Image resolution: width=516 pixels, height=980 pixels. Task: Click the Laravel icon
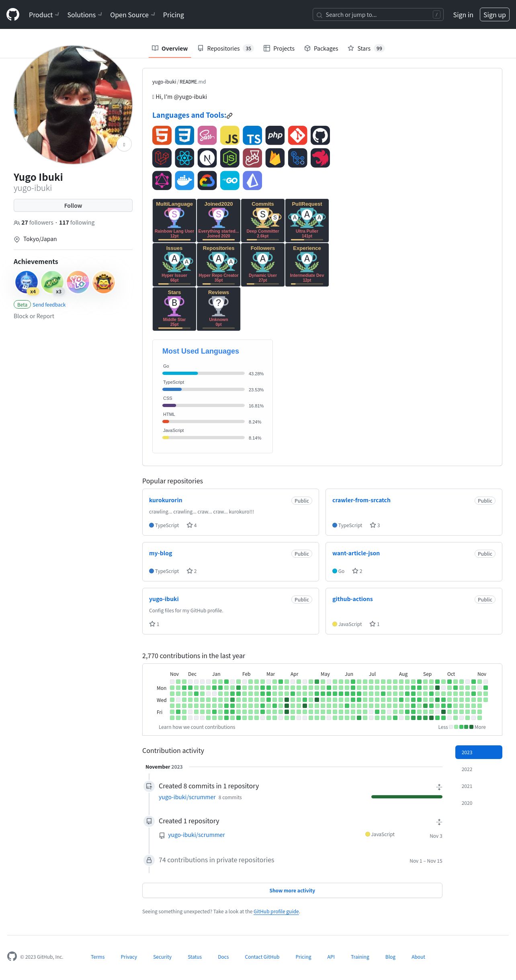pyautogui.click(x=162, y=158)
